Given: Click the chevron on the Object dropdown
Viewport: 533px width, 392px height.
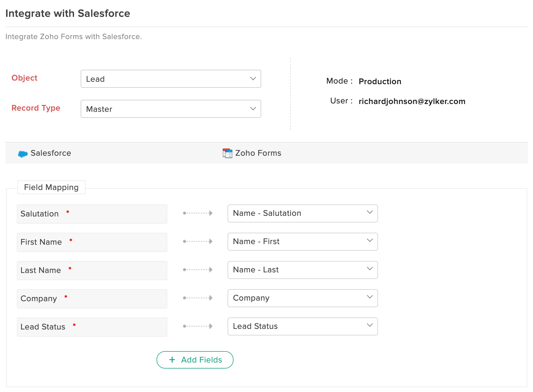Looking at the screenshot, I should coord(253,79).
